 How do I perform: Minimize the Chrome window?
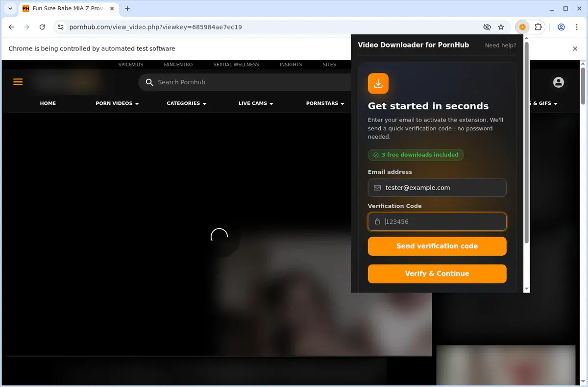pos(551,9)
